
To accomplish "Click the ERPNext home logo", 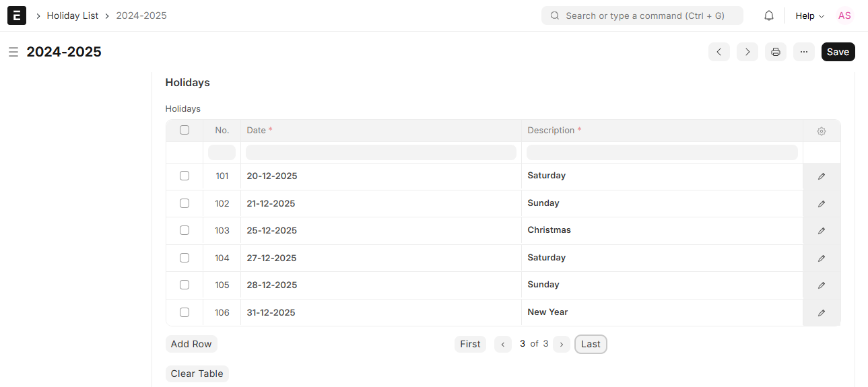I will (x=17, y=15).
